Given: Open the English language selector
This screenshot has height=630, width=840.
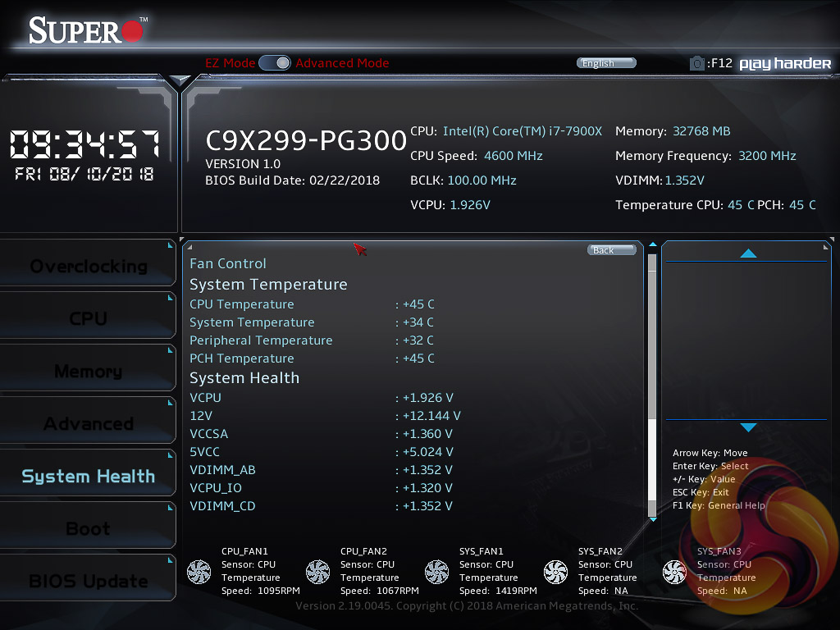Looking at the screenshot, I should point(606,63).
